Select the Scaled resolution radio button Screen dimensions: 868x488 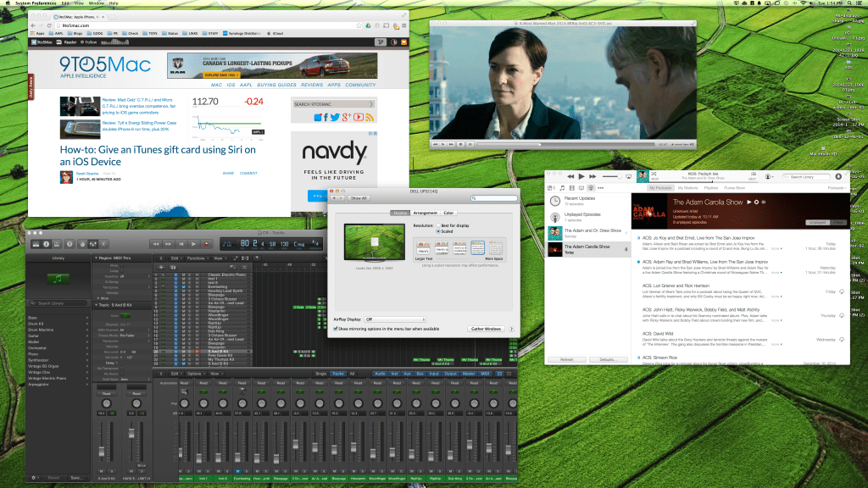(438, 231)
